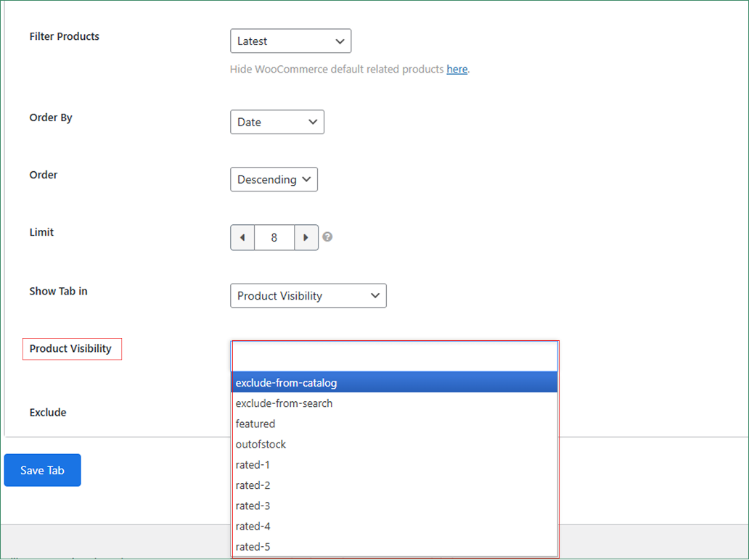Click the left arrow to decrease Limit
The height and width of the screenshot is (560, 749).
(242, 237)
